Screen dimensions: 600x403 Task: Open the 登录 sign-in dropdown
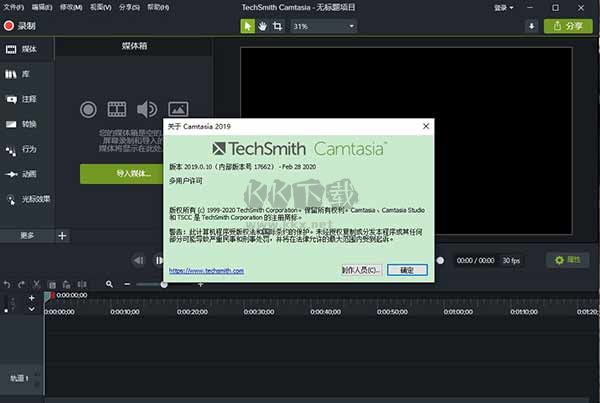504,8
